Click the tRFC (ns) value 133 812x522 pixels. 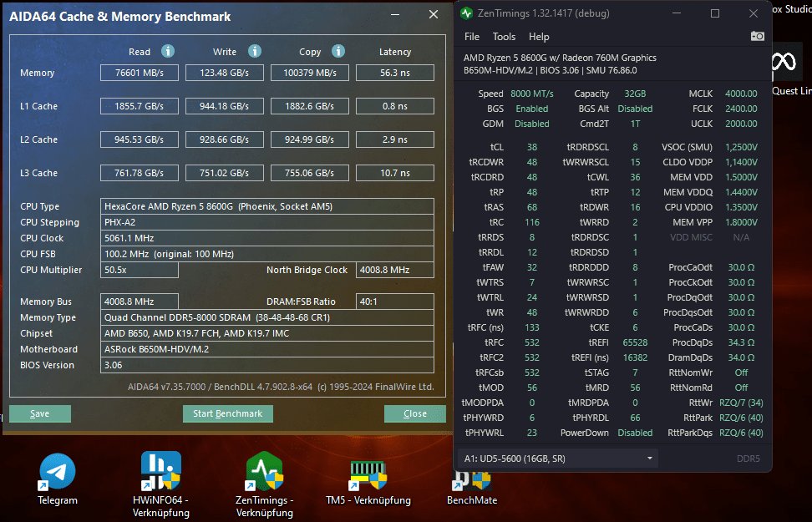tap(532, 327)
